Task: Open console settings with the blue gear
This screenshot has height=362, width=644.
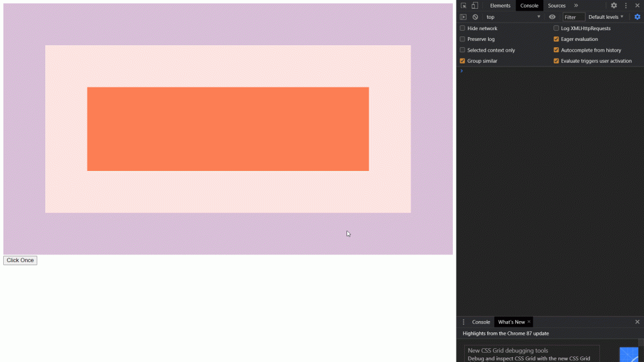Action: pos(637,17)
